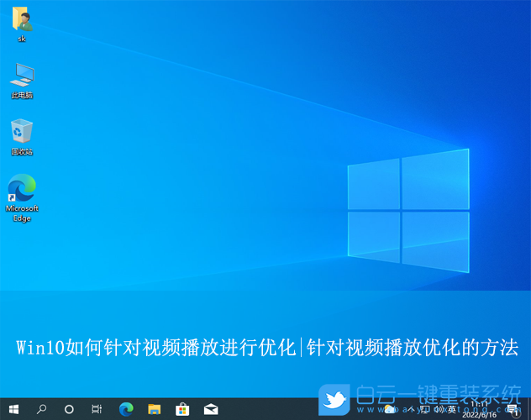Open the clock showing 2022/6/16

pos(480,409)
